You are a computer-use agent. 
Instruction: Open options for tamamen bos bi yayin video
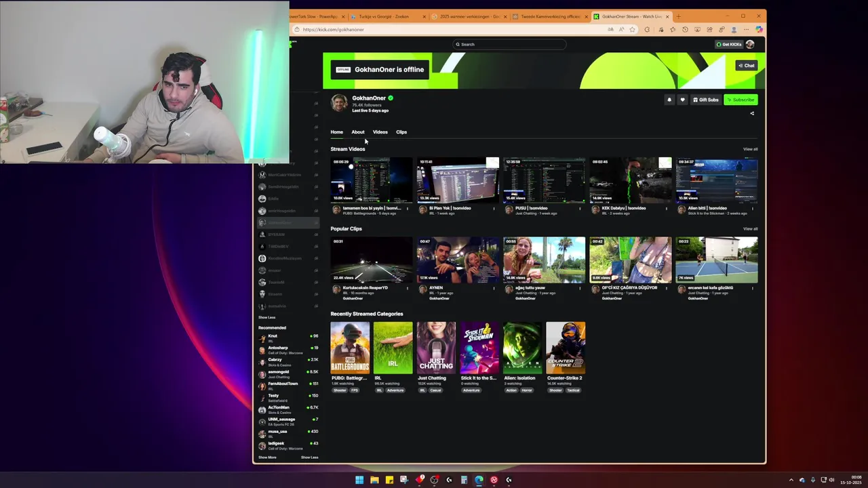pos(408,208)
